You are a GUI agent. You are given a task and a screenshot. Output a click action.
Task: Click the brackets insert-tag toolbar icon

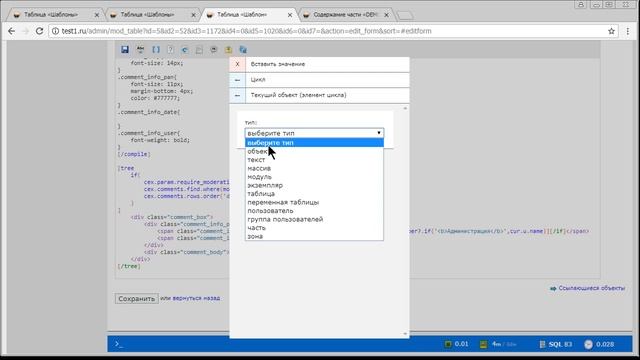156,49
